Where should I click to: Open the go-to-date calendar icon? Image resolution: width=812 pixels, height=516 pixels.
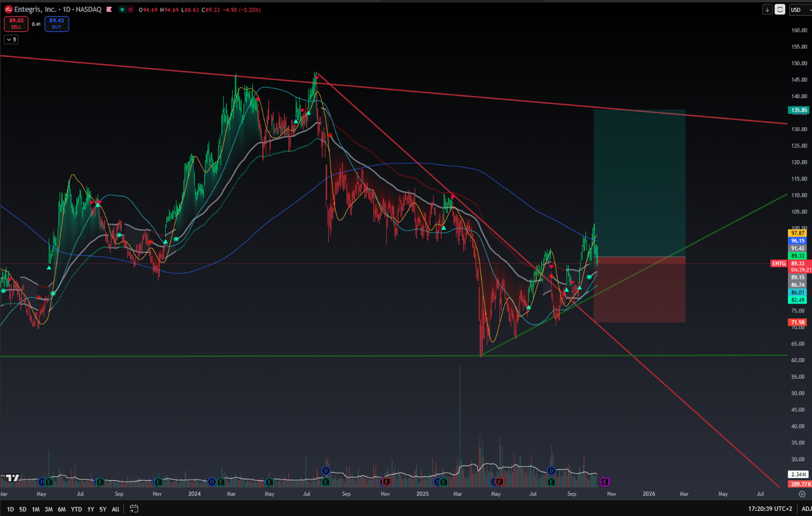pyautogui.click(x=134, y=508)
